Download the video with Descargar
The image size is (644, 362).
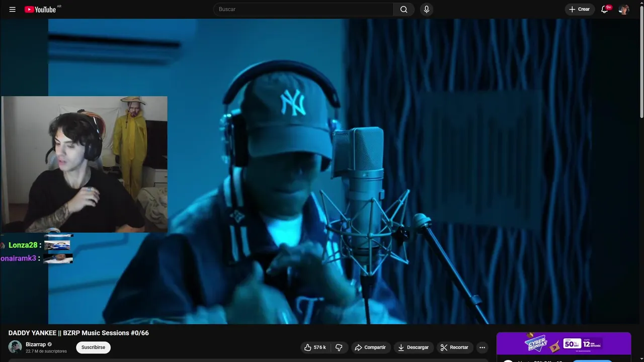[x=413, y=347]
